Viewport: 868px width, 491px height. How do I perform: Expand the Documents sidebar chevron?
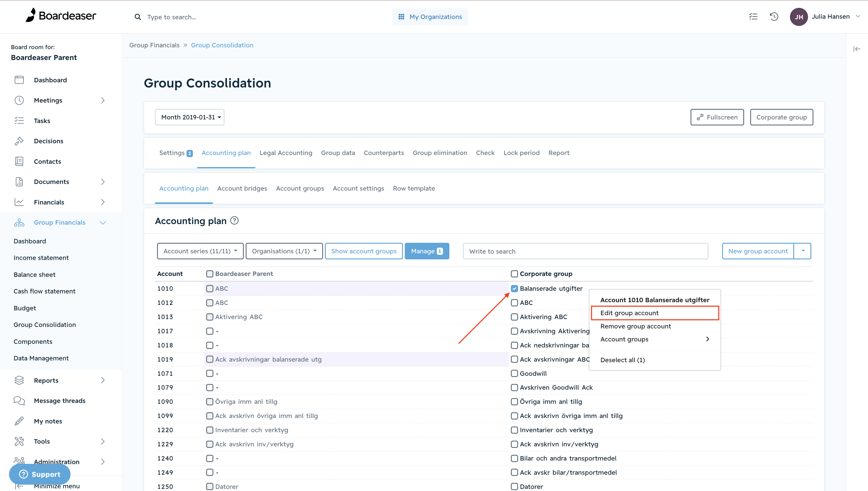(103, 182)
